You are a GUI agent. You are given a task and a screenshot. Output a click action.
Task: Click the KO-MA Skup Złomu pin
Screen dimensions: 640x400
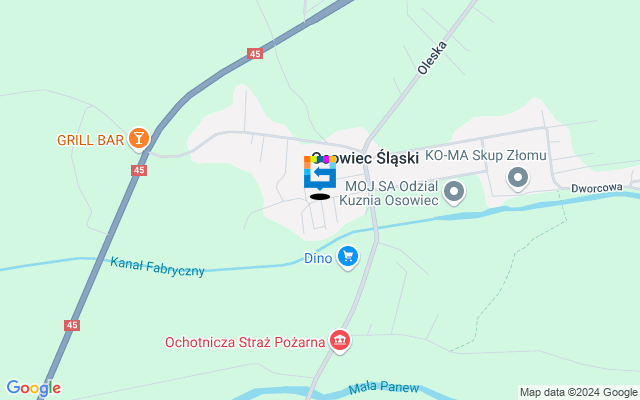point(518,178)
